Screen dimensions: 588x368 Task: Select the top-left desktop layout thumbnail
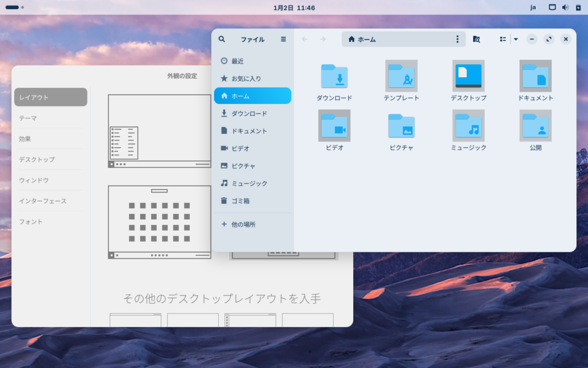(160, 131)
